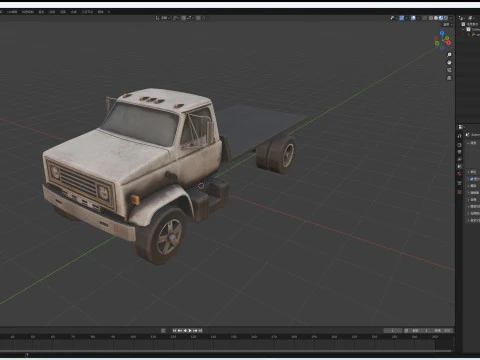Open the shading options dropdown arrow
The image size is (480, 360).
451,18
